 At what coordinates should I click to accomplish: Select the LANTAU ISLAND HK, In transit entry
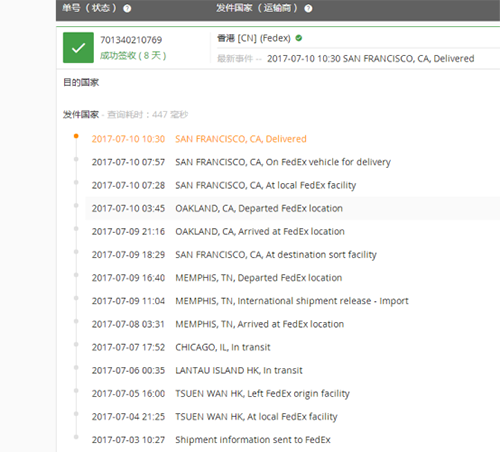point(239,370)
